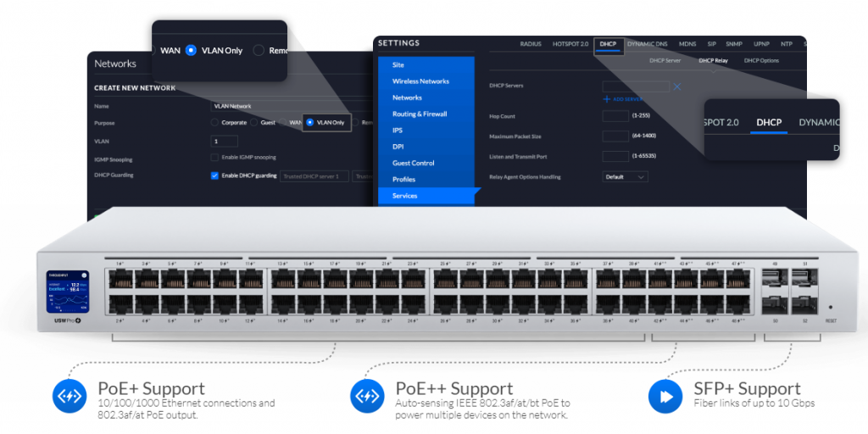Open Routing & Firewall settings

pos(426,114)
